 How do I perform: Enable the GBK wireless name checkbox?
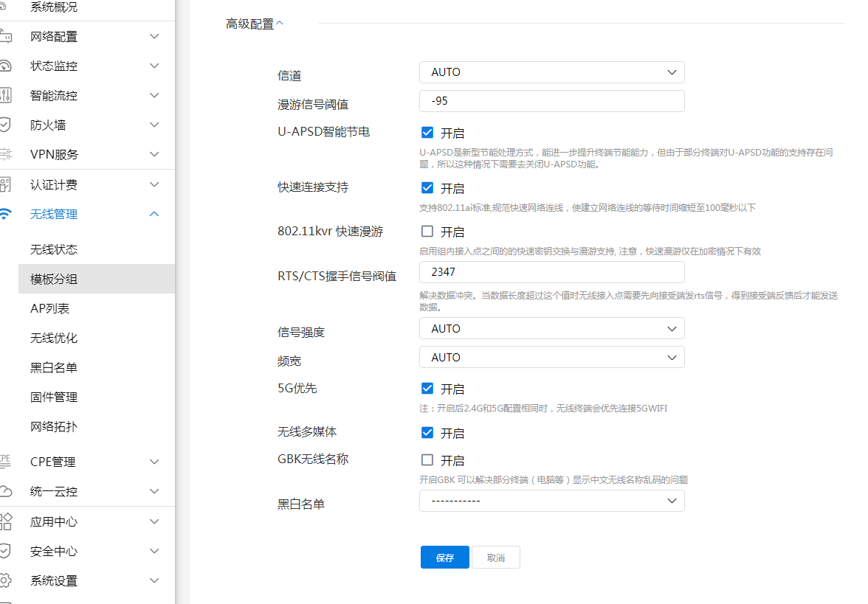[427, 460]
